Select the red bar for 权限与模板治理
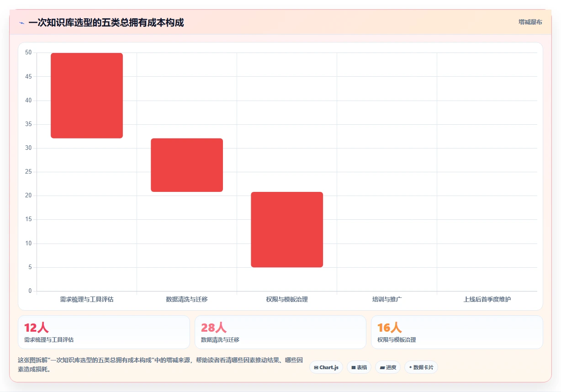This screenshot has height=392, width=561. (x=287, y=229)
